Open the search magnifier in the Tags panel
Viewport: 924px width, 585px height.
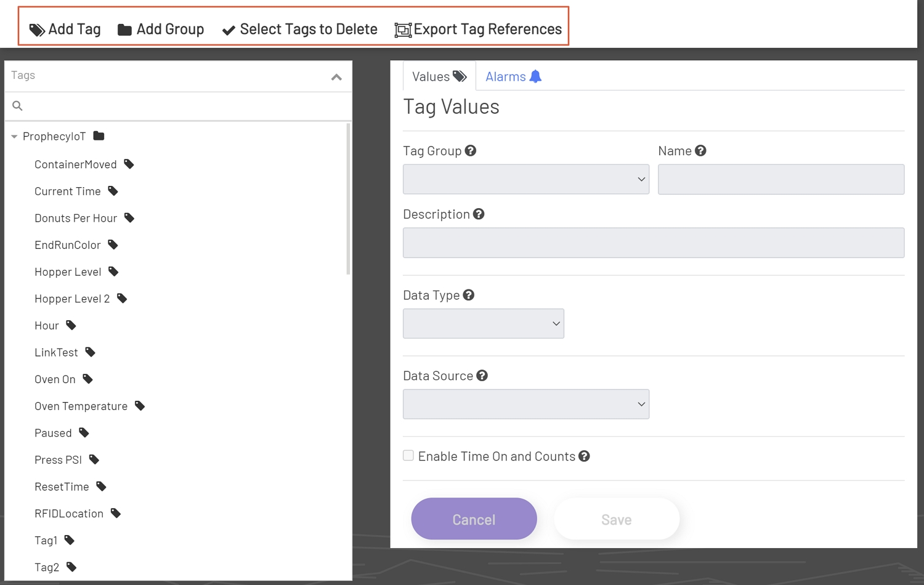tap(17, 105)
